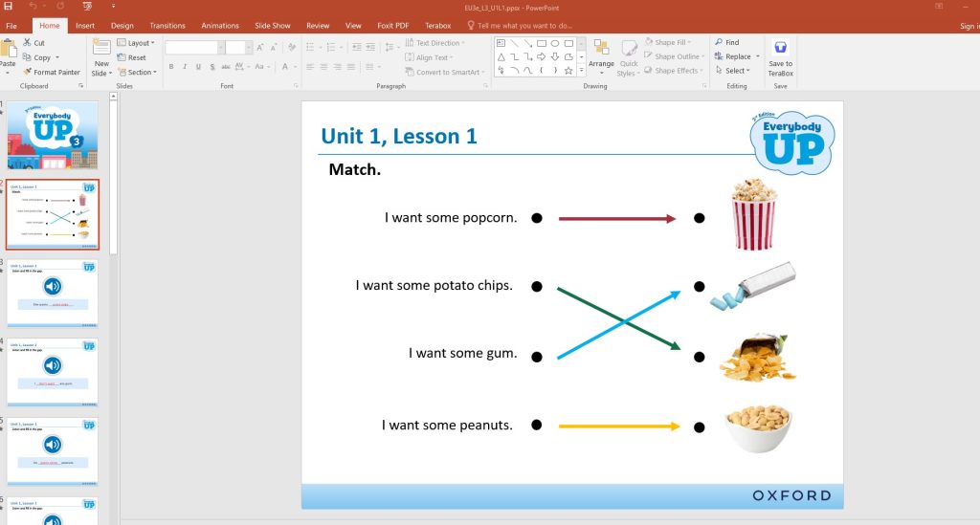Switch to the Design tab
This screenshot has height=525, width=980.
(x=122, y=26)
